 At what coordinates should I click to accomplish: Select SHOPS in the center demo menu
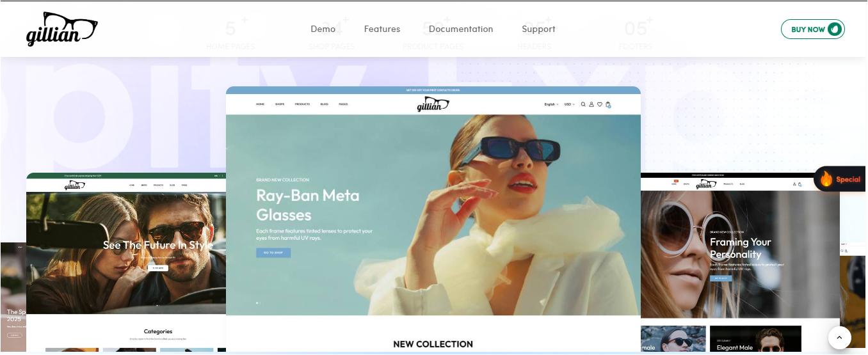[x=280, y=104]
